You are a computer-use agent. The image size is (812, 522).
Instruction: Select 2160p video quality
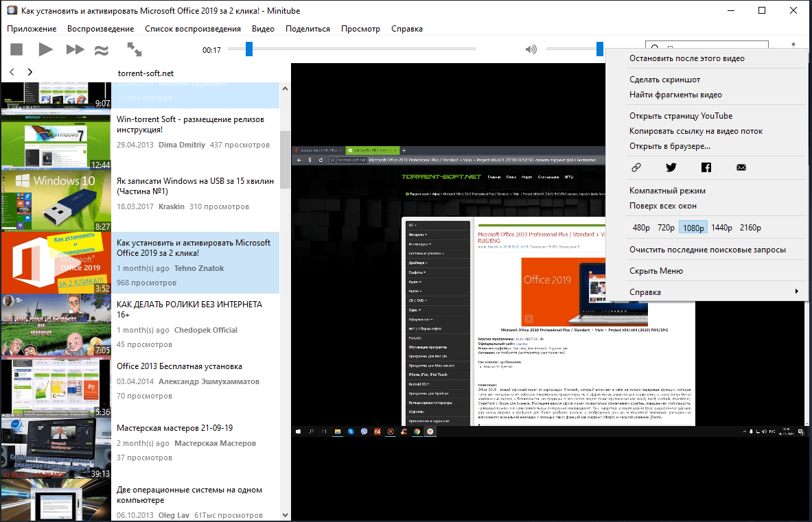(750, 228)
